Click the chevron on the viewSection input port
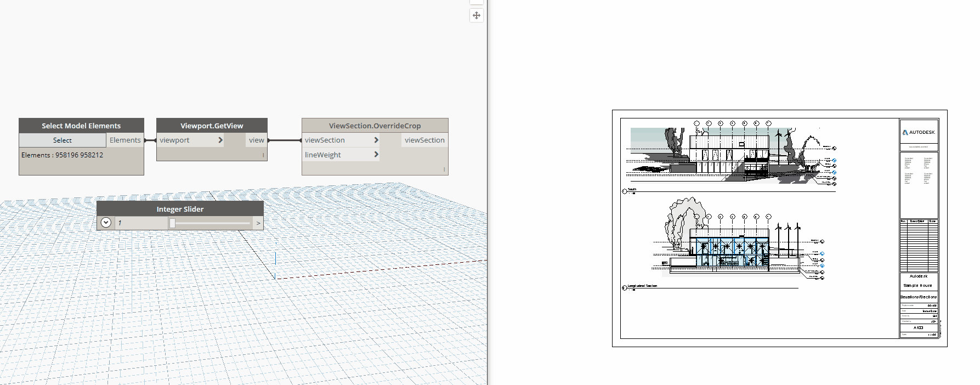This screenshot has height=385, width=980. coord(376,140)
